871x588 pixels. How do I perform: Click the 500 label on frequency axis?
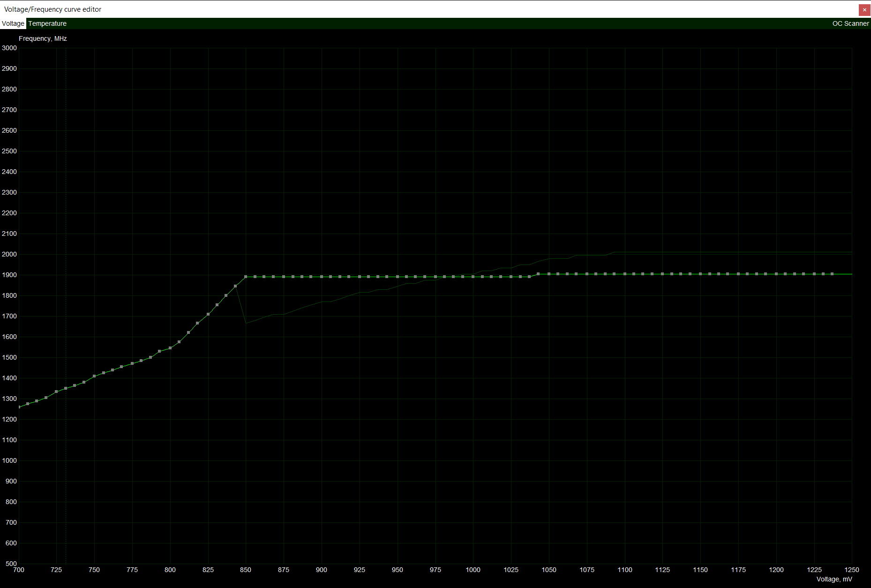point(11,564)
